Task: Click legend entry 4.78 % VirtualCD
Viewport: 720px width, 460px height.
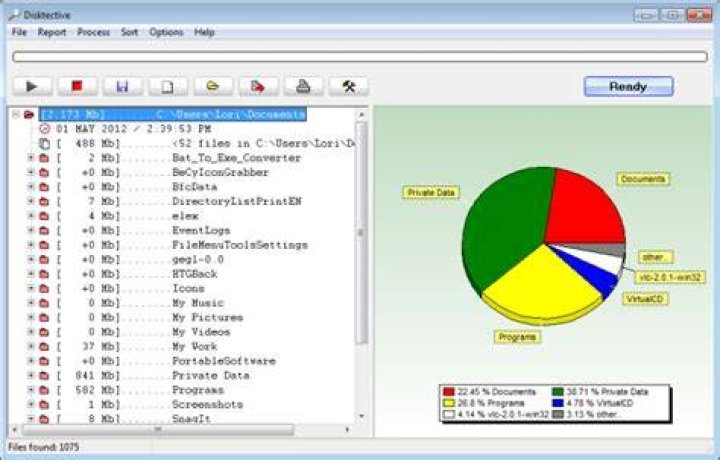Action: pyautogui.click(x=593, y=403)
